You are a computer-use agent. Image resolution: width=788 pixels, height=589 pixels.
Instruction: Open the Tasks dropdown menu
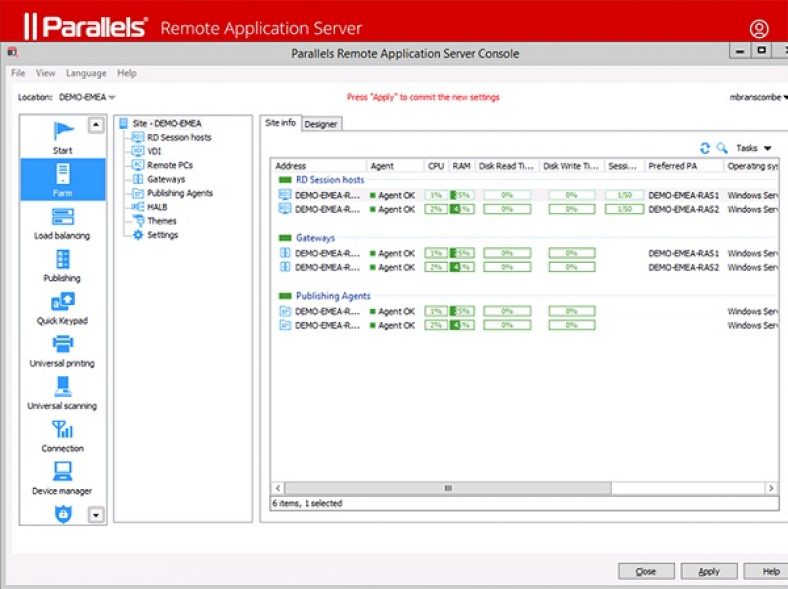pos(753,148)
